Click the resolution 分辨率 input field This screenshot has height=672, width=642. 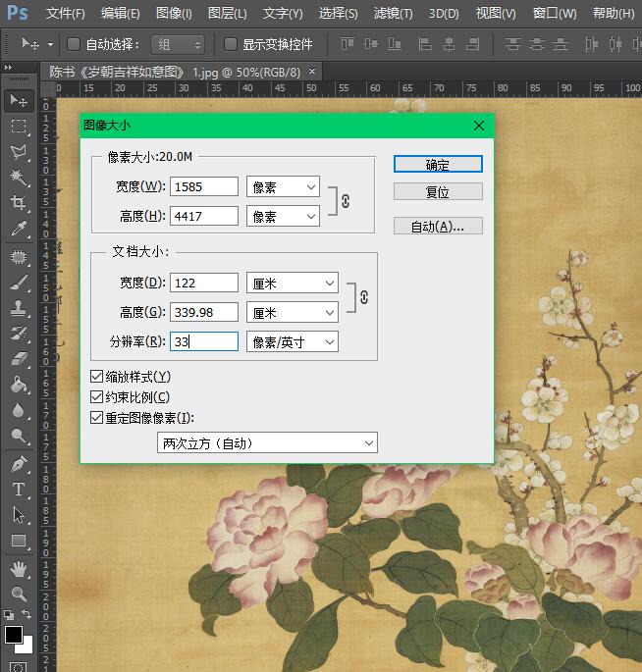(x=204, y=341)
